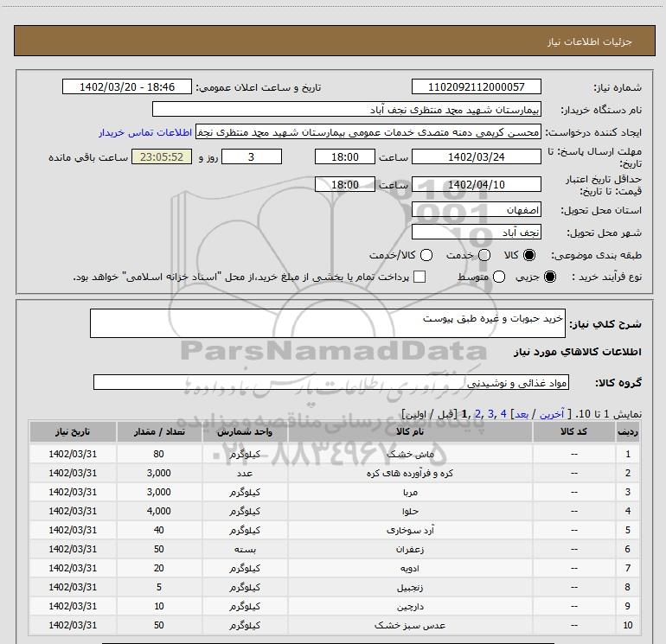Screen dimensions: 666x644
Task: Click the دارچین item name
Action: (410, 606)
